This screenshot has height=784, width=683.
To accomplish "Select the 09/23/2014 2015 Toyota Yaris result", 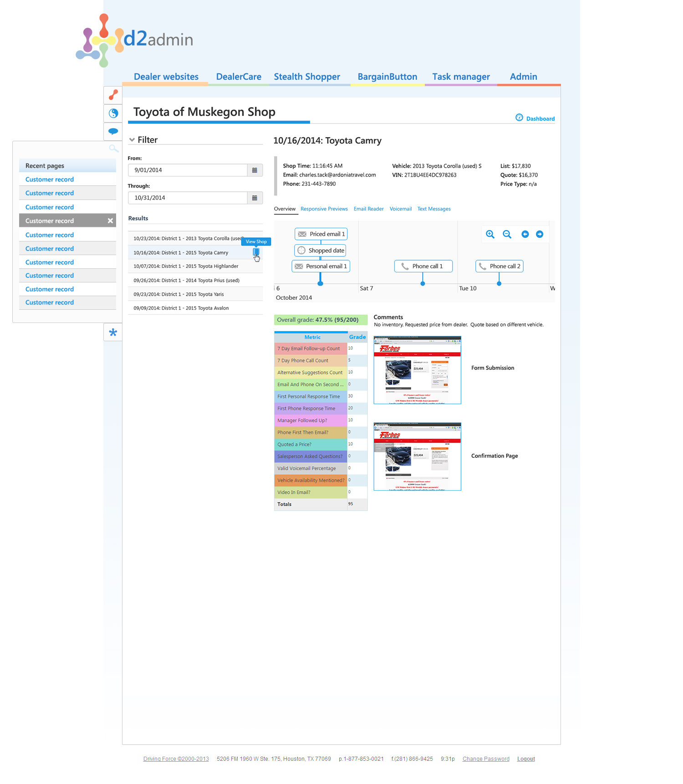I will point(195,294).
